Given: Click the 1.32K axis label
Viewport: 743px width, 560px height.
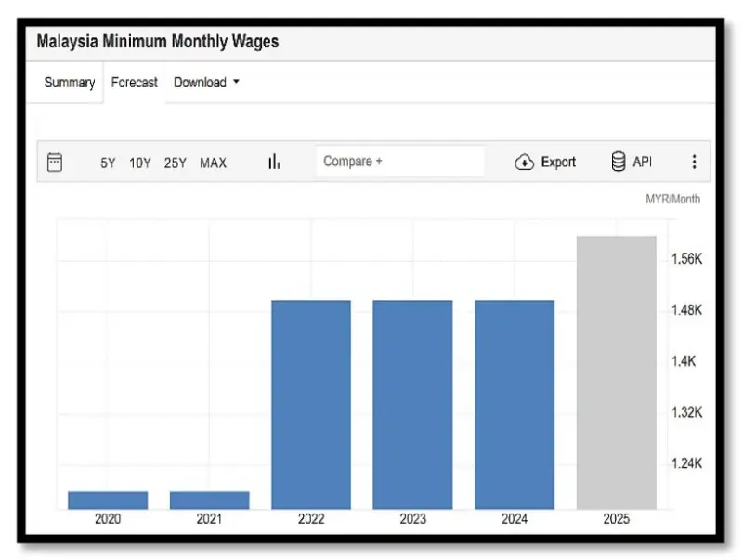Looking at the screenshot, I should (x=686, y=412).
